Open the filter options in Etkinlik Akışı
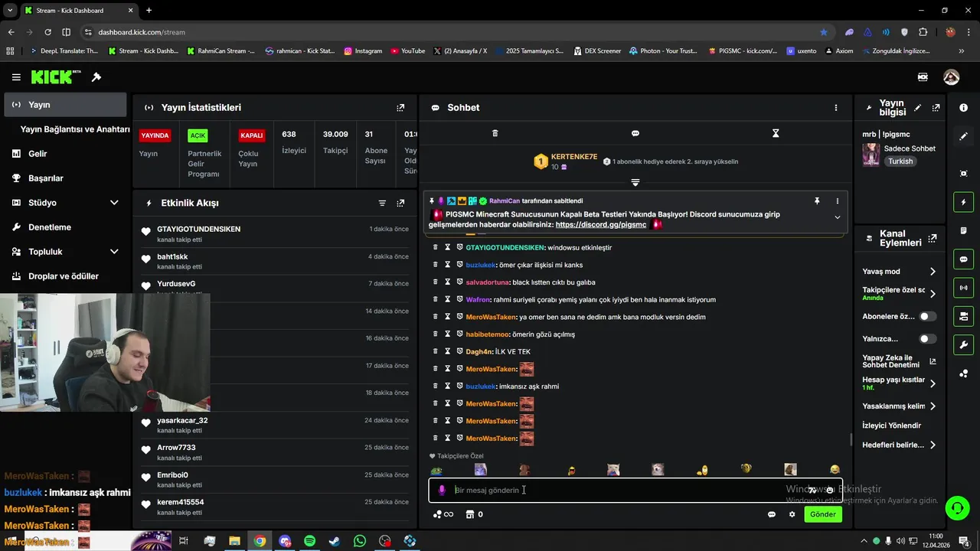 tap(382, 203)
